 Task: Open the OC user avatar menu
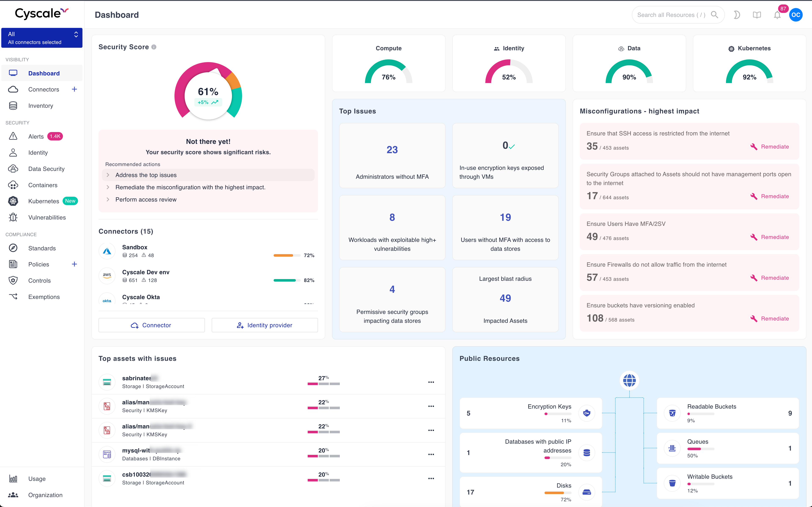click(796, 15)
